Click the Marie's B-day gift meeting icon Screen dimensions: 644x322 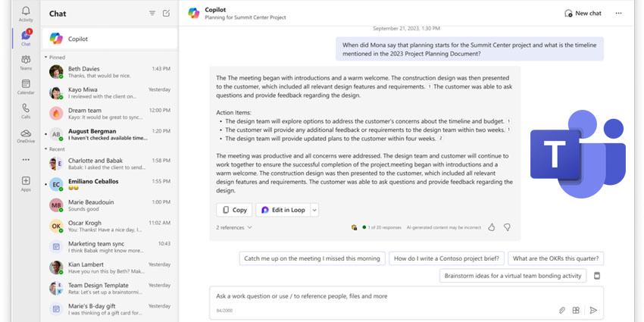pos(56,309)
